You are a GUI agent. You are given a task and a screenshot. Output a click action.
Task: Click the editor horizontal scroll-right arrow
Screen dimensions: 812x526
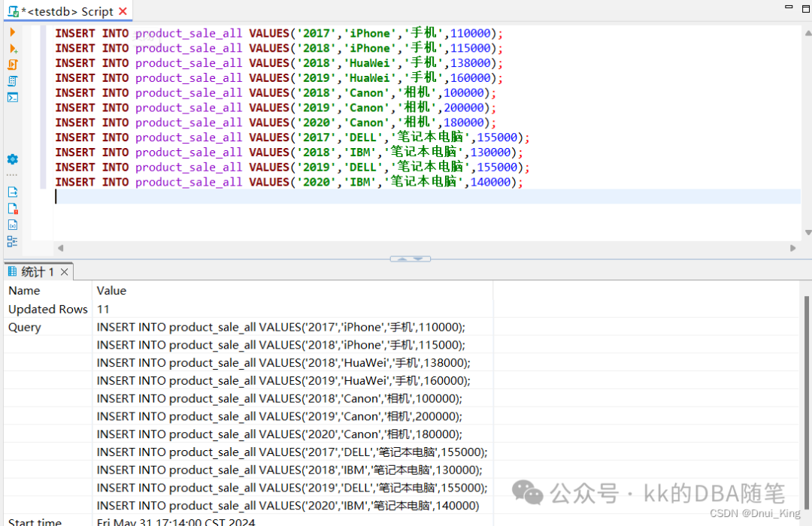coord(792,248)
